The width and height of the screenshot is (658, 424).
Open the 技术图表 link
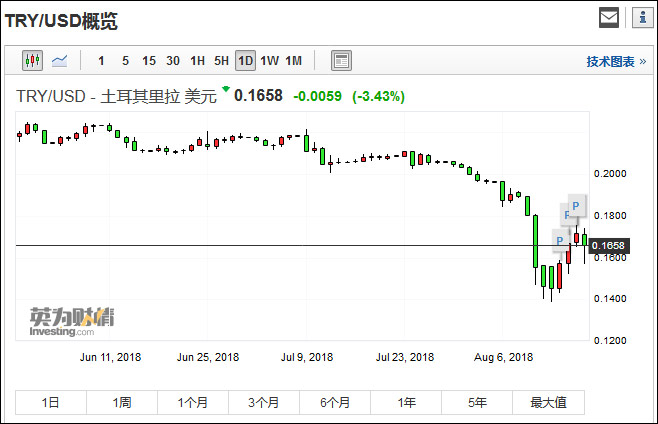pos(616,62)
